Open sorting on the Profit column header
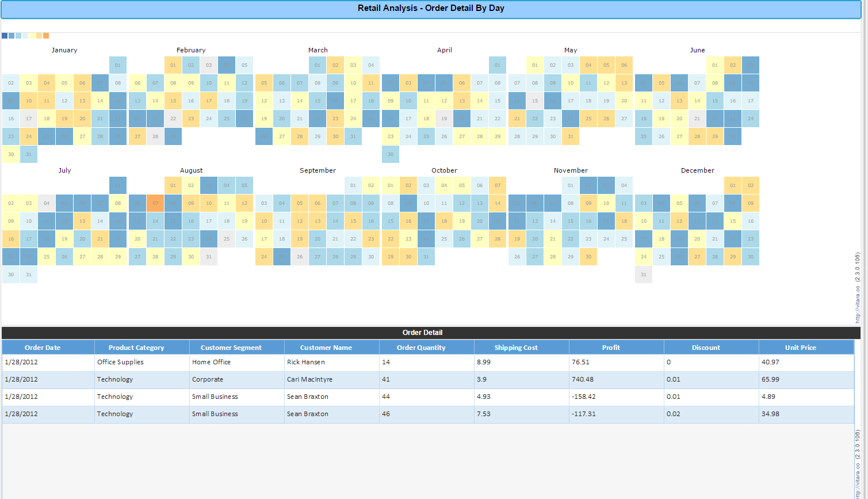This screenshot has height=499, width=868. click(611, 347)
